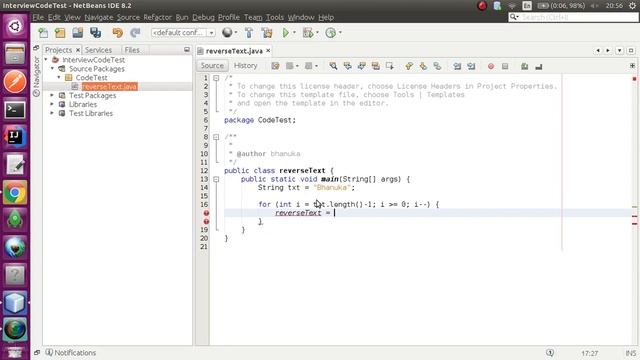The image size is (640, 360).
Task: Open the Debug menu
Action: pyautogui.click(x=203, y=17)
